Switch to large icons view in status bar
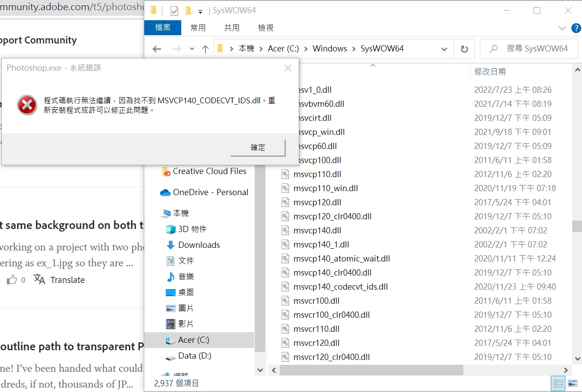 coord(572,383)
